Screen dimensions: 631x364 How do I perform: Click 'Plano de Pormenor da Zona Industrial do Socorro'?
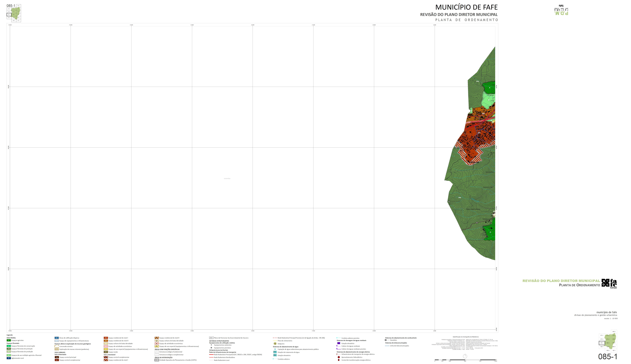(231, 338)
